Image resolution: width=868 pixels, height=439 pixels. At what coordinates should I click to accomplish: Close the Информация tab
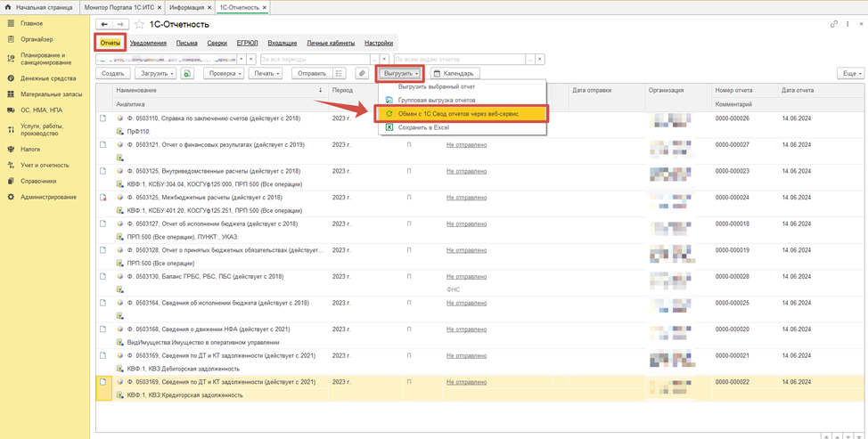pyautogui.click(x=209, y=7)
